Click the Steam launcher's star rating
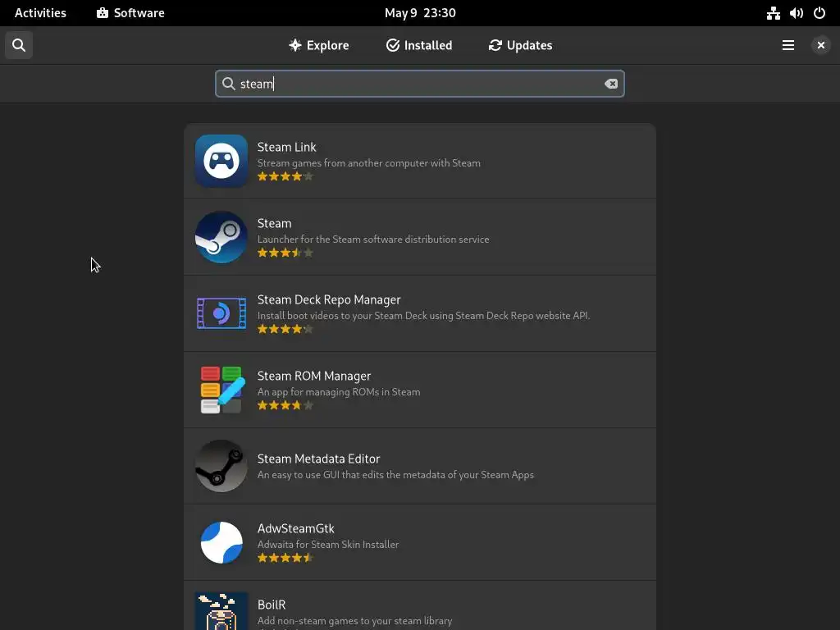840x630 pixels. tap(285, 253)
